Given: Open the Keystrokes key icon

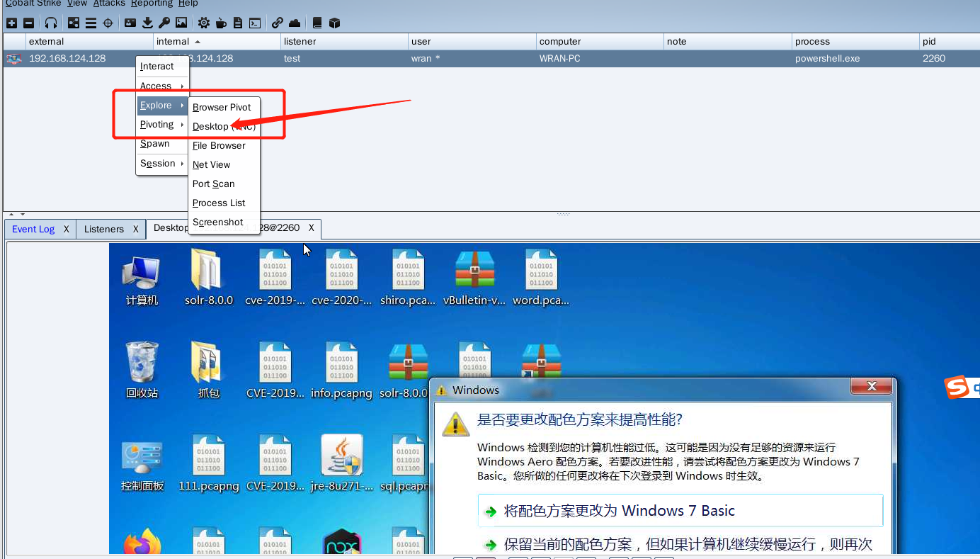Looking at the screenshot, I should [164, 23].
